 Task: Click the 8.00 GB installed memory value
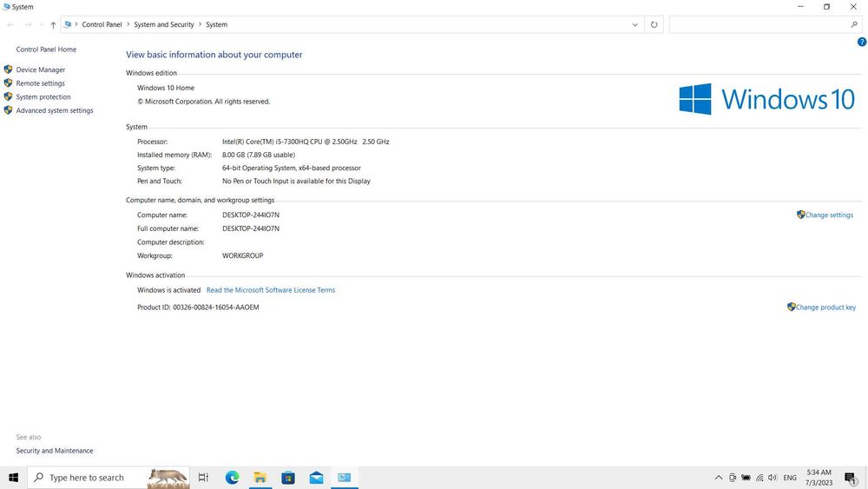259,155
